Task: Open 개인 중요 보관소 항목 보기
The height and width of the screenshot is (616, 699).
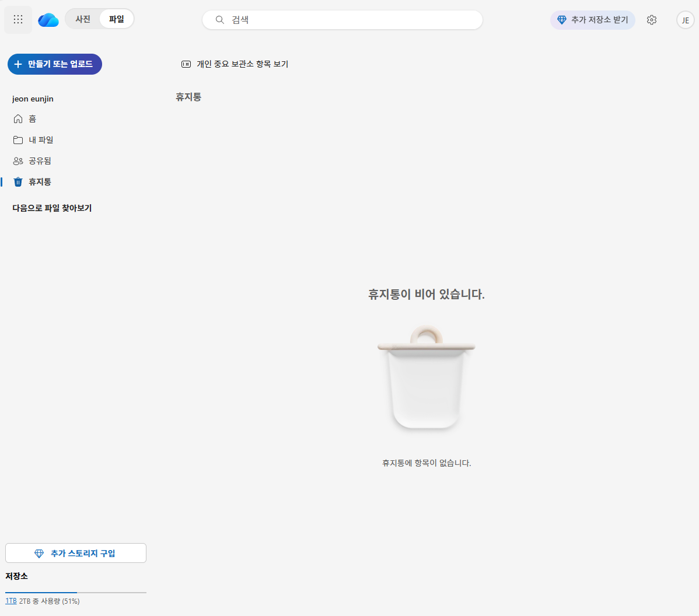Action: [x=235, y=64]
